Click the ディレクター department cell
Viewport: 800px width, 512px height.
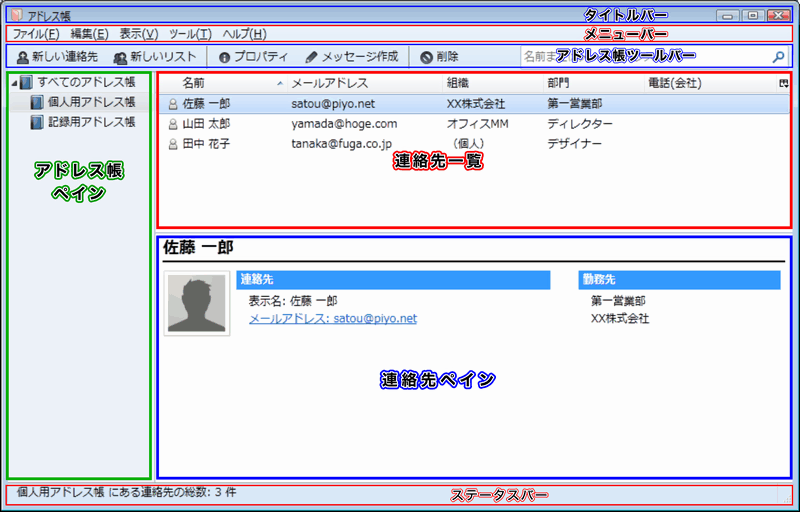[580, 124]
